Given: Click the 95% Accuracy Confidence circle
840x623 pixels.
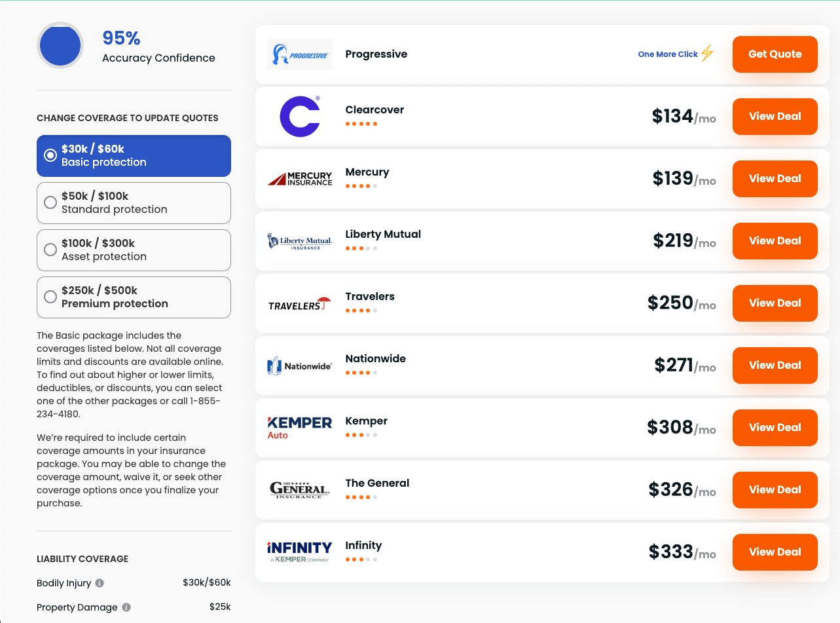Looking at the screenshot, I should tap(60, 45).
